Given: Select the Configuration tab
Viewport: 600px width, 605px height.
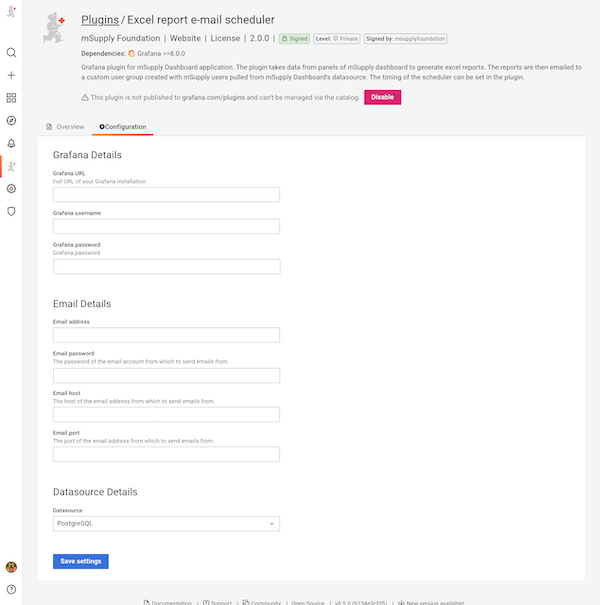Looking at the screenshot, I should (x=123, y=127).
